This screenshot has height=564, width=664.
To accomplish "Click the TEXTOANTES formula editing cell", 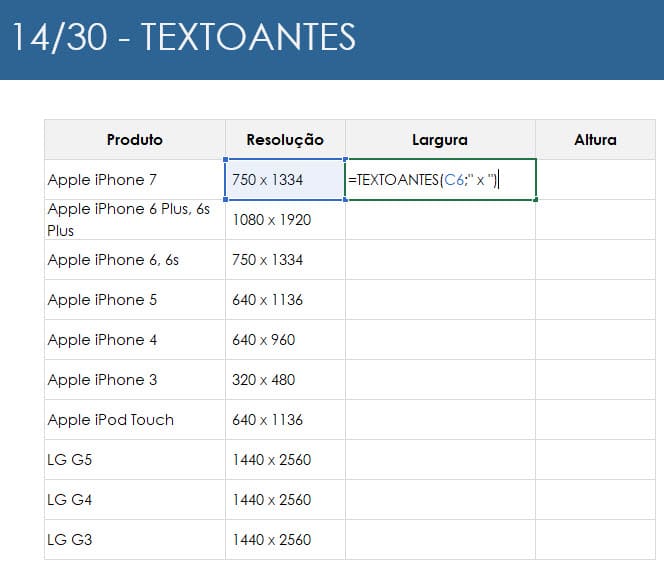I will pos(441,180).
